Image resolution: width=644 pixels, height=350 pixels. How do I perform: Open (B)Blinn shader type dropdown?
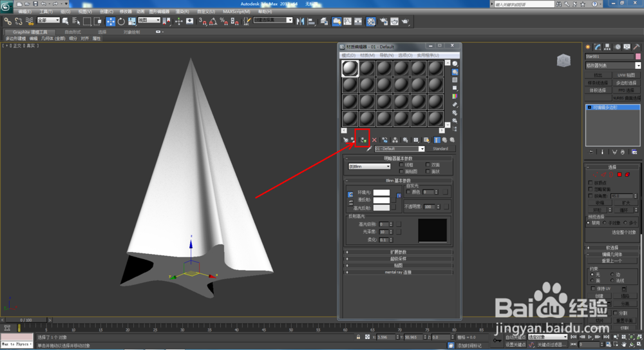(x=369, y=166)
